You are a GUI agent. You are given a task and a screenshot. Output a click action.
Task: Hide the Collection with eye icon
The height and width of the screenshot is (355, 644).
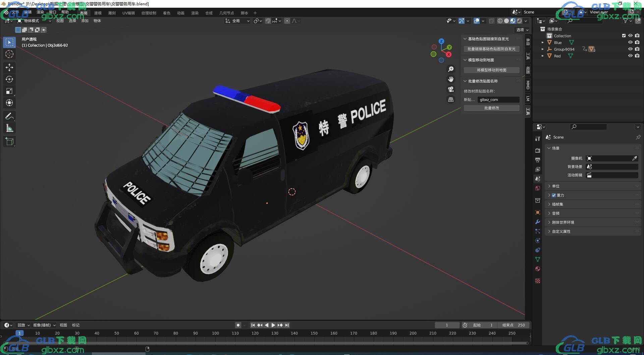click(630, 36)
